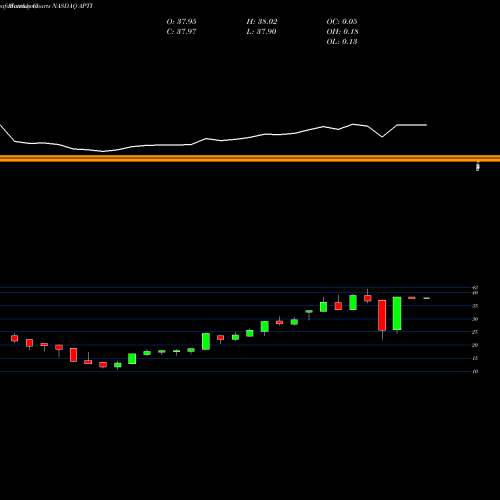Image resolution: width=500 pixels, height=500 pixels.
Task: Click the 35 price axis label
Action: 475,306
